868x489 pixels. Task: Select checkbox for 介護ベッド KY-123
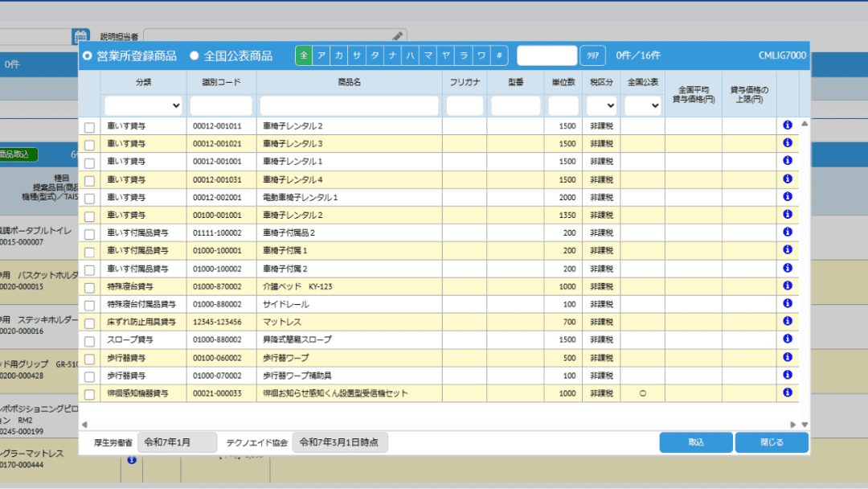[x=90, y=287]
